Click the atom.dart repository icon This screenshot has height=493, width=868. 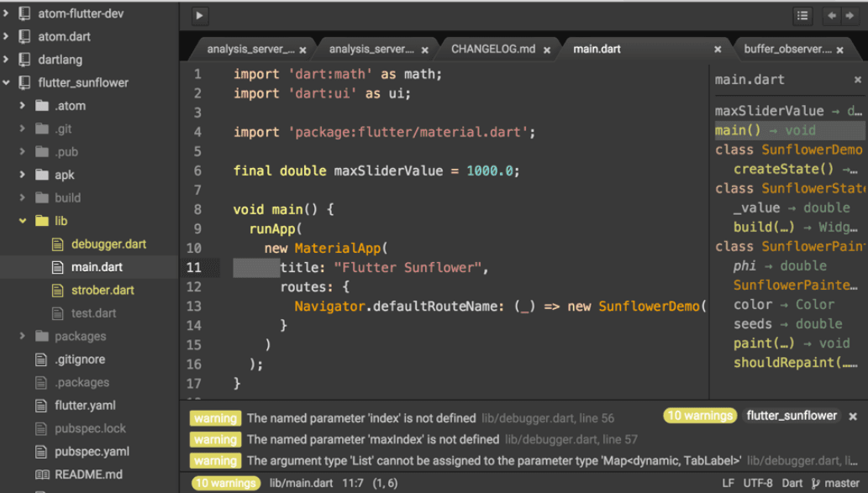pyautogui.click(x=24, y=36)
